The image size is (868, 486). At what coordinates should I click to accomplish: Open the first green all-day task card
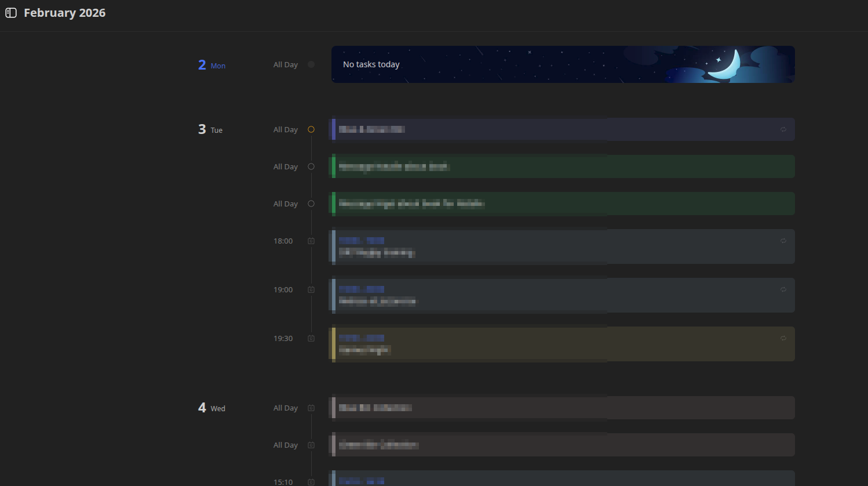[x=562, y=166]
